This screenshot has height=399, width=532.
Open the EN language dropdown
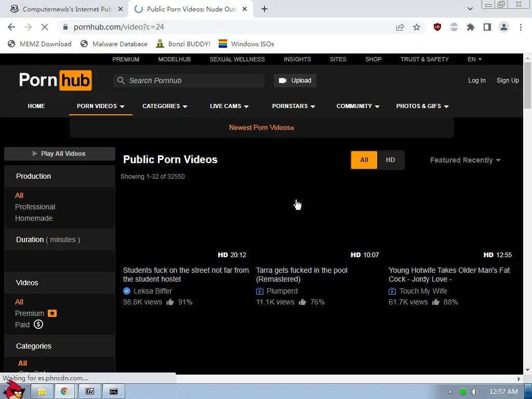coord(474,59)
